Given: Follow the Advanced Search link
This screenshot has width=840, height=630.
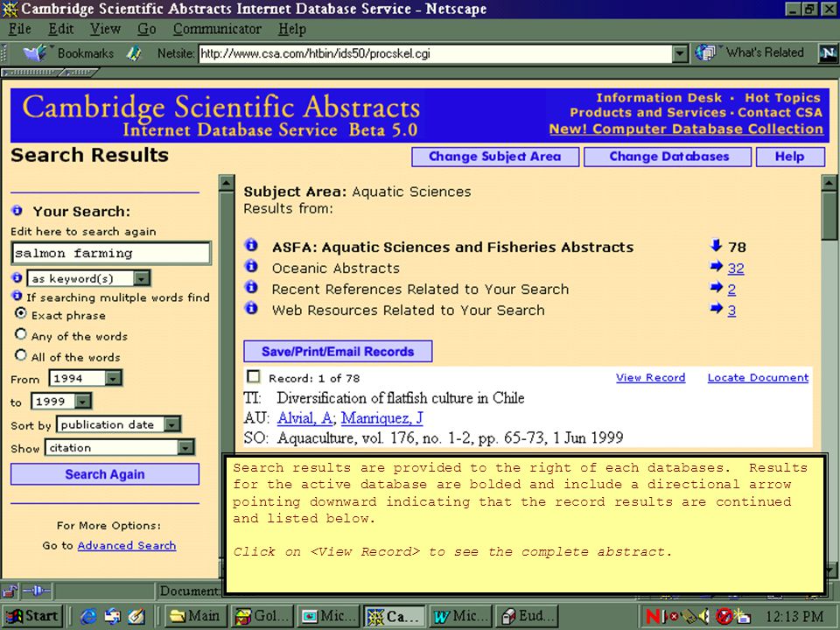Looking at the screenshot, I should tap(127, 545).
